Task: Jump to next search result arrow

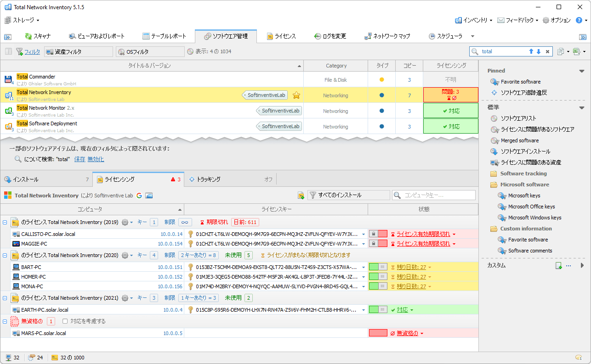Action: click(539, 52)
